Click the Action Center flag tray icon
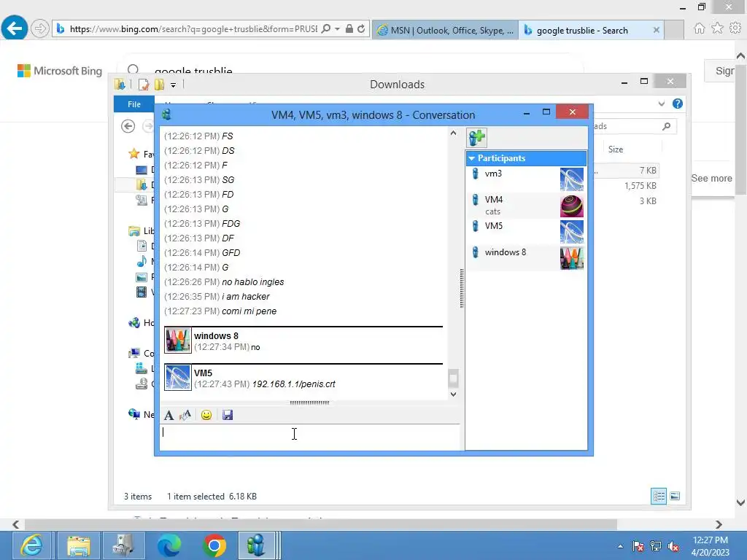 (638, 547)
